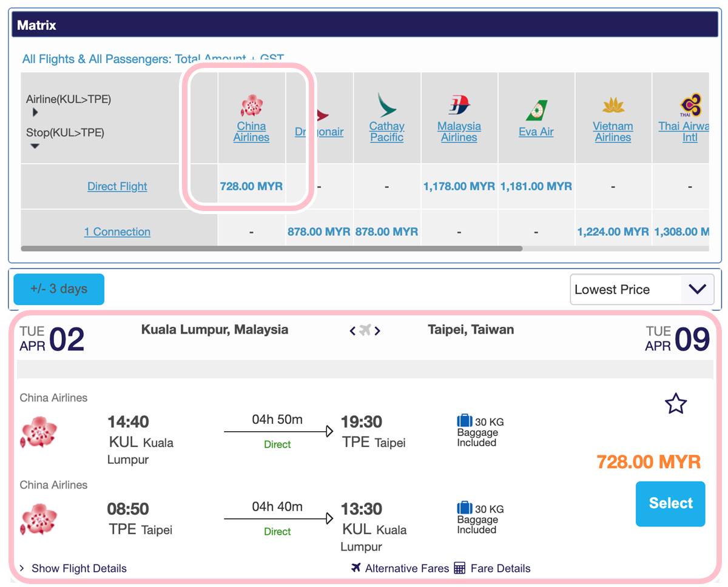Select the 1,224.00 MYR Vietnam Airlines fare
Screen dimensions: 728x587
click(x=613, y=232)
